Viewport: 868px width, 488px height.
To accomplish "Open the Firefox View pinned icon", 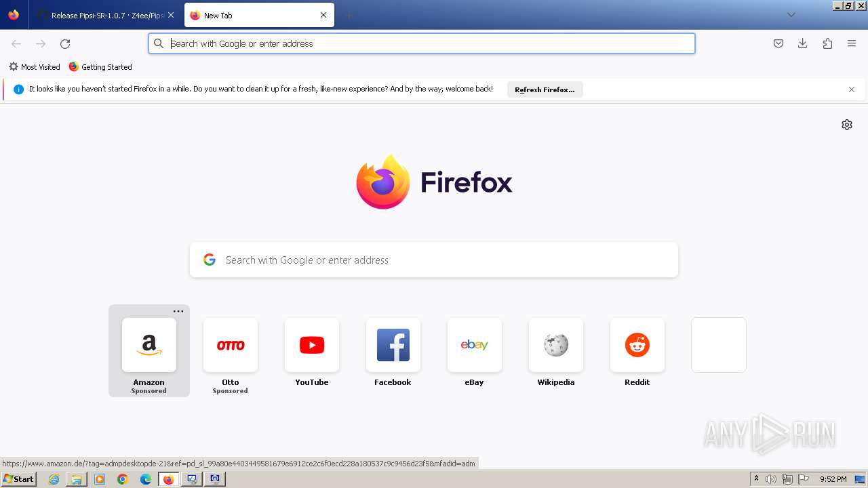I will point(14,15).
